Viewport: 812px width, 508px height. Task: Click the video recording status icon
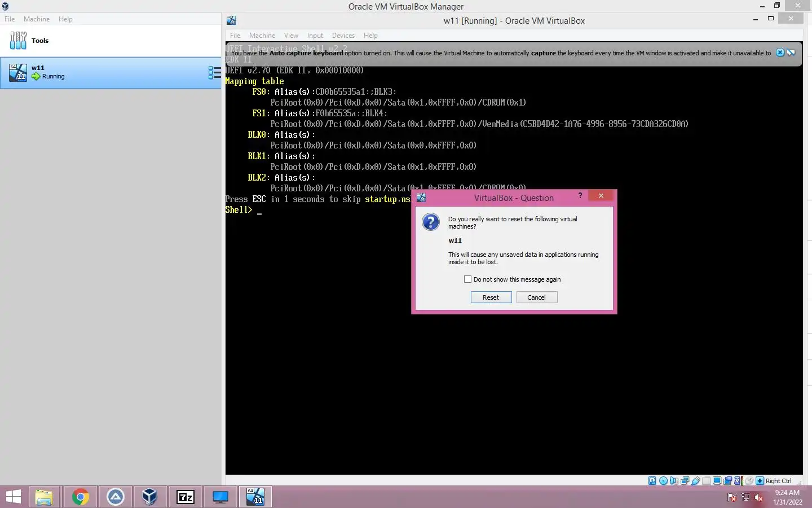tap(728, 481)
